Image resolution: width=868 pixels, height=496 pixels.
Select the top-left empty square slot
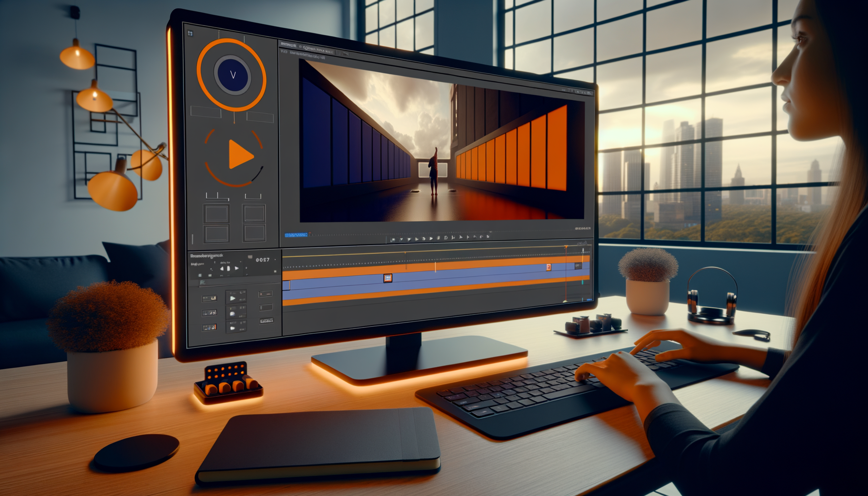click(216, 214)
